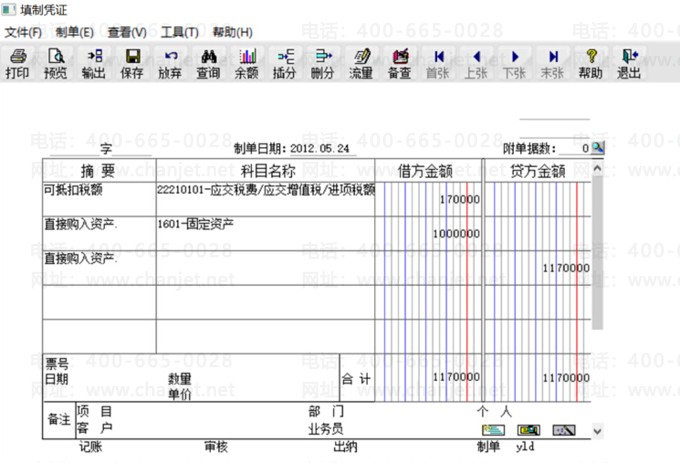
Task: Click the 备注 label
Action: tap(59, 419)
